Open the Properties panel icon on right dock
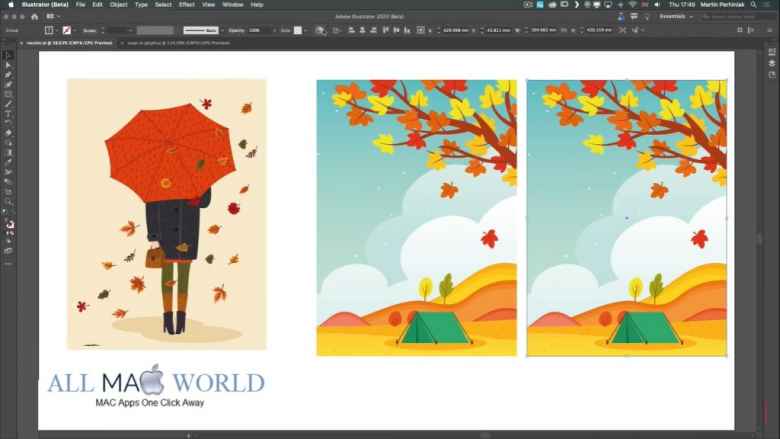 pos(772,52)
